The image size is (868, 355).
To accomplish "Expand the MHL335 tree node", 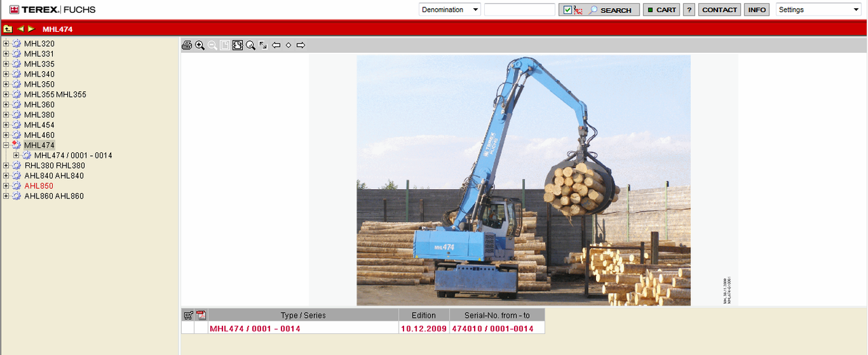I will [x=6, y=64].
